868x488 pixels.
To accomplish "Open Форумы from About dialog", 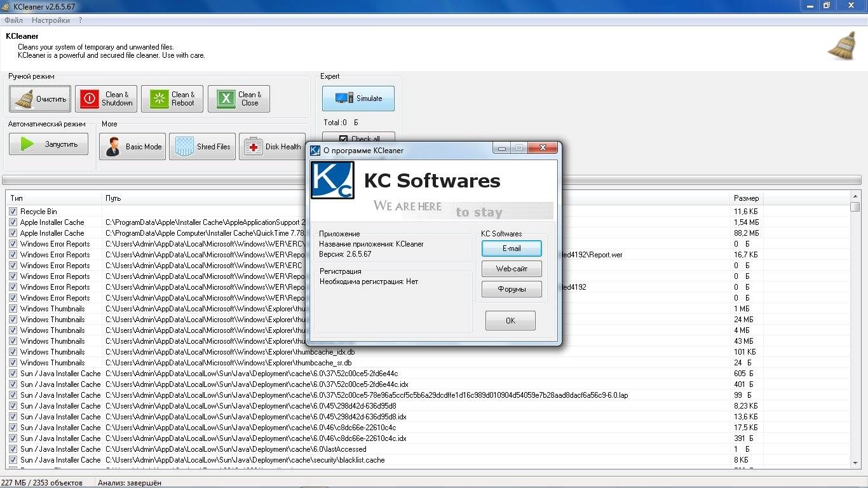I will [x=512, y=289].
